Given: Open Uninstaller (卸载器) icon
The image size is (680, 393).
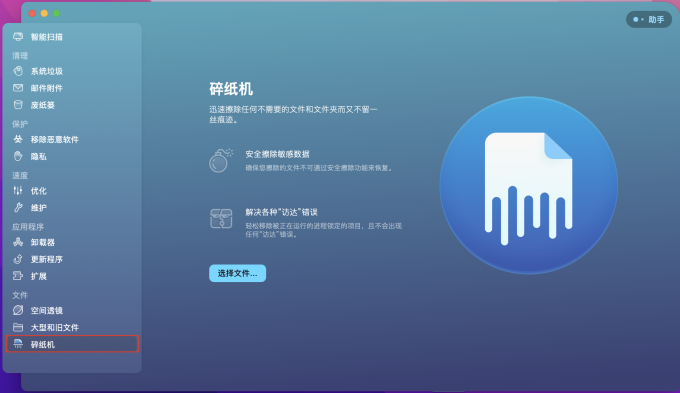Looking at the screenshot, I should tap(18, 242).
